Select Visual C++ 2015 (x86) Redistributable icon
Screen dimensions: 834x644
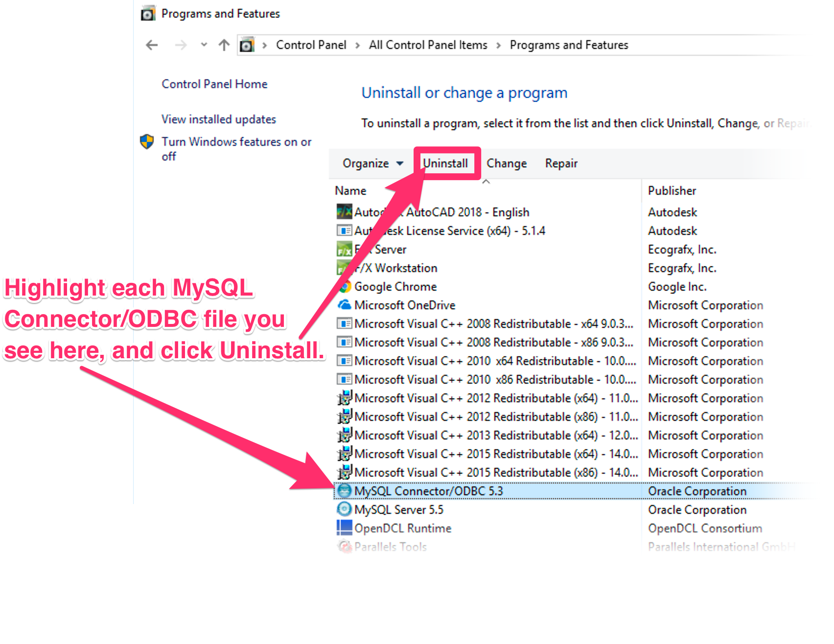tap(345, 472)
